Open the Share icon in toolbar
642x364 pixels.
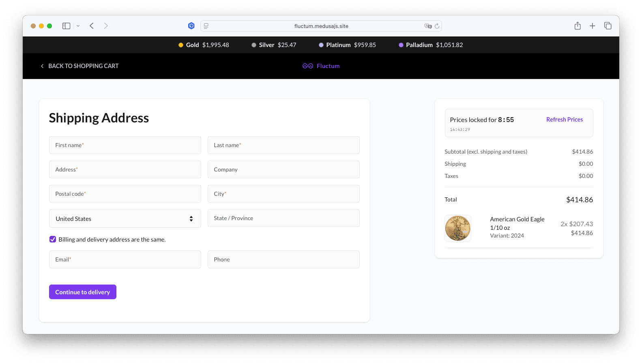578,26
